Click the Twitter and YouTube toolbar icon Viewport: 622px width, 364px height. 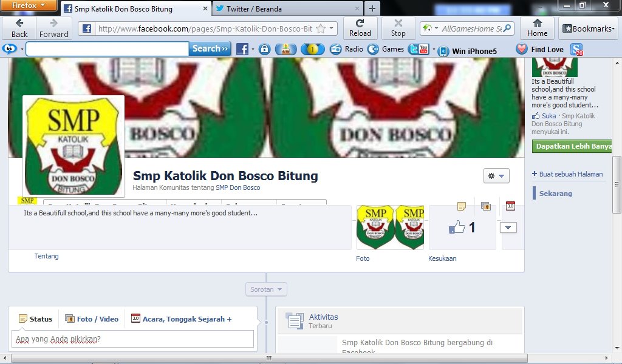click(x=419, y=49)
